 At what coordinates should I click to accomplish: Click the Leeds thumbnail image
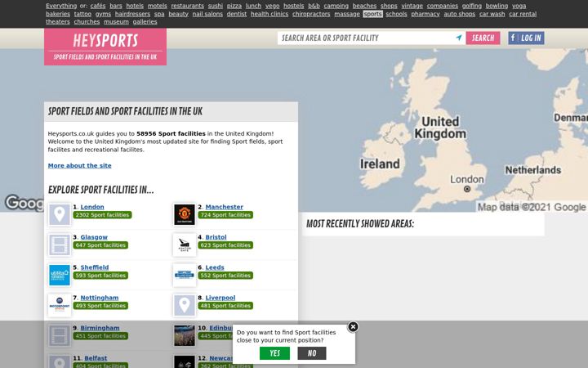pyautogui.click(x=185, y=275)
